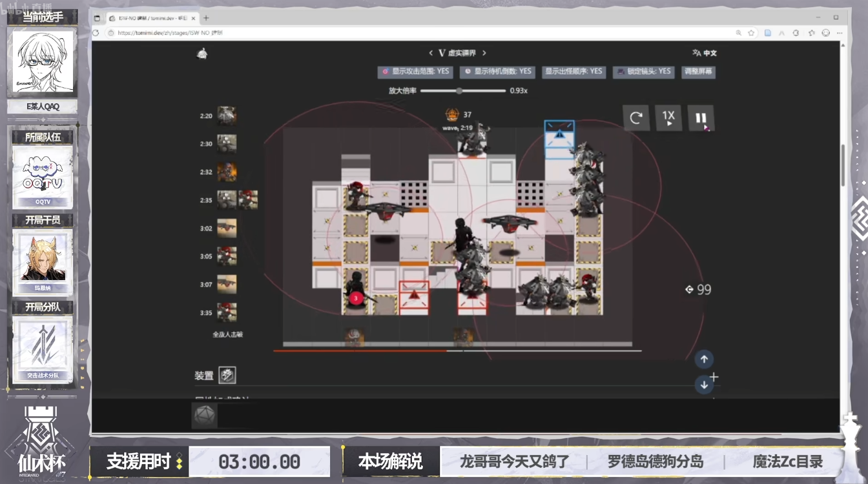The width and height of the screenshot is (868, 484).
Task: Change playback speed with 1X button
Action: (x=668, y=118)
